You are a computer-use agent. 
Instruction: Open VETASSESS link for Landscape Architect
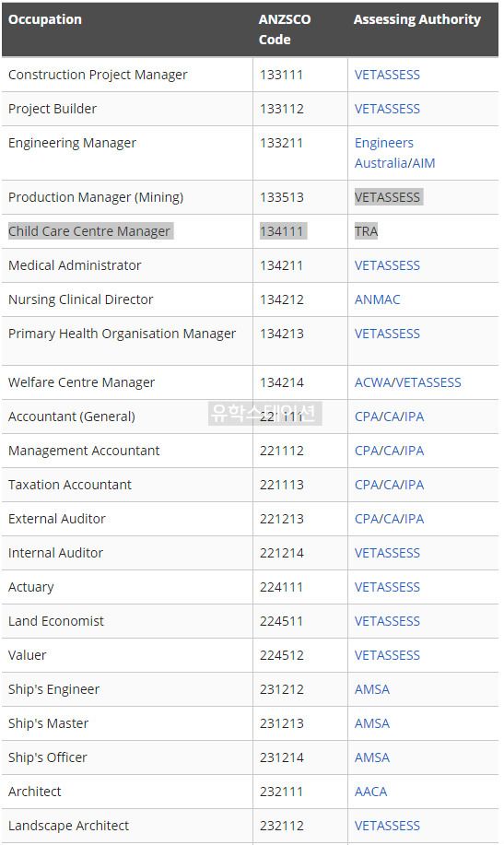click(x=387, y=825)
